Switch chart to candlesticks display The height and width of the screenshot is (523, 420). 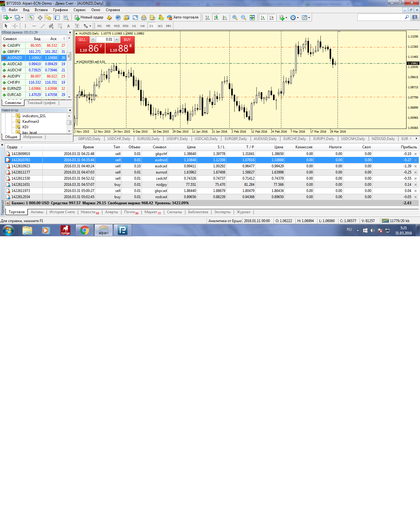coord(216,18)
